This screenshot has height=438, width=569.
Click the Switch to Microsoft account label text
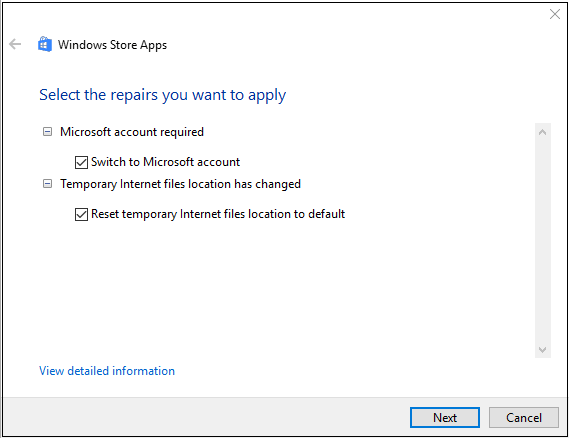[x=165, y=162]
